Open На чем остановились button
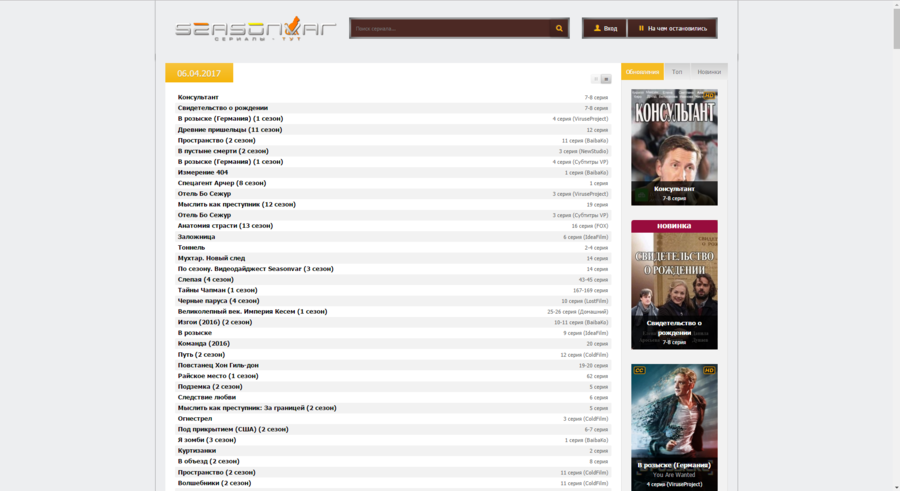Image resolution: width=900 pixels, height=491 pixels. (672, 28)
